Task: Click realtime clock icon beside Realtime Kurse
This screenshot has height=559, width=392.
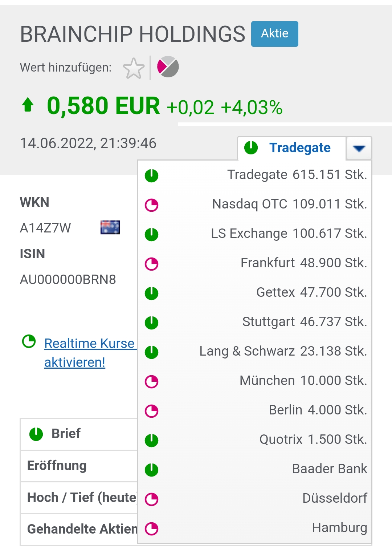Action: coord(29,341)
